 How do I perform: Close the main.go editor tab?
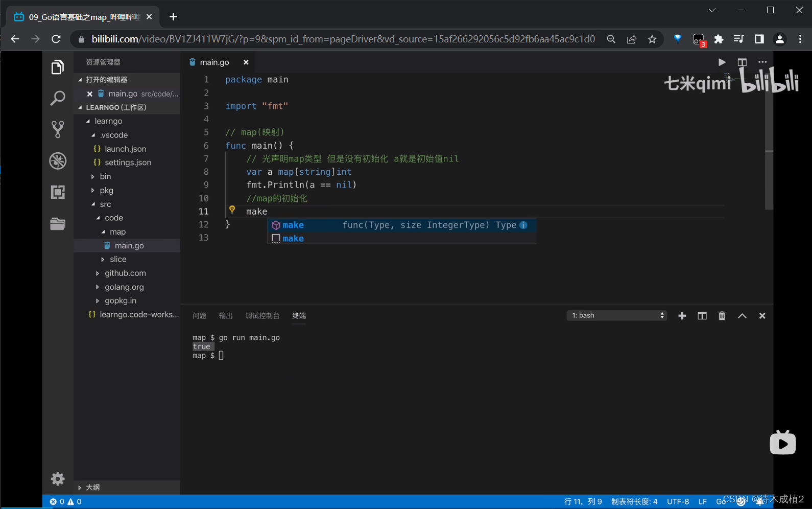(246, 62)
